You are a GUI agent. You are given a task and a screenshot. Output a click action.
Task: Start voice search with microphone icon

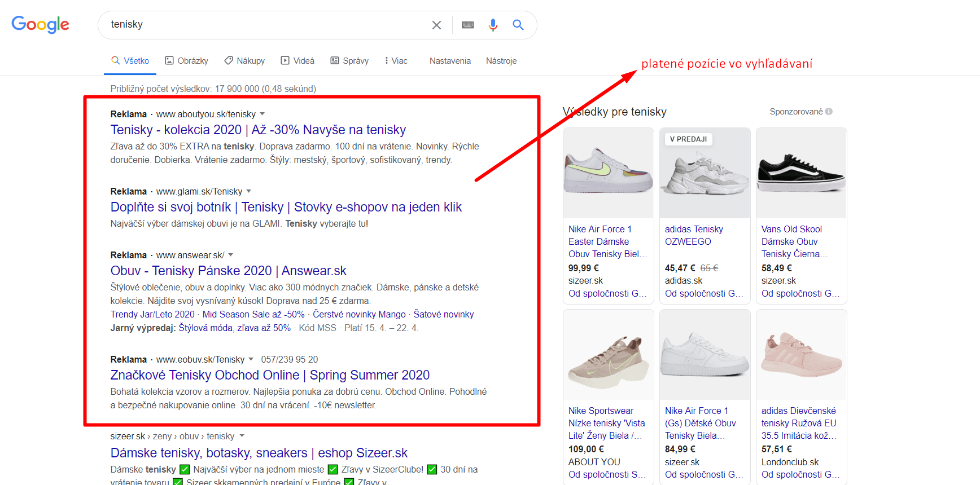[493, 25]
